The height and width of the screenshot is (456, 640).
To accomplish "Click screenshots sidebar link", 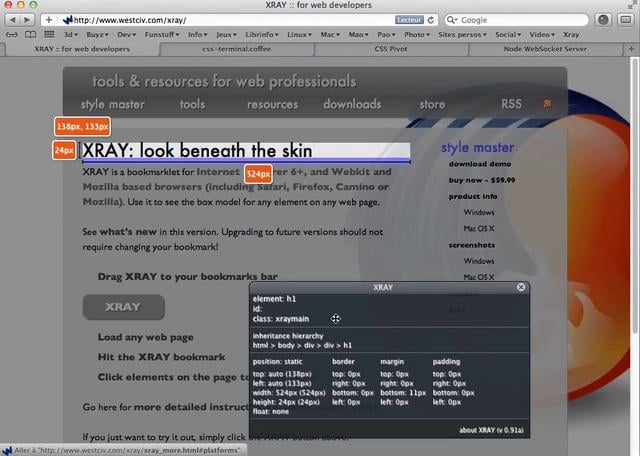I will pyautogui.click(x=471, y=245).
